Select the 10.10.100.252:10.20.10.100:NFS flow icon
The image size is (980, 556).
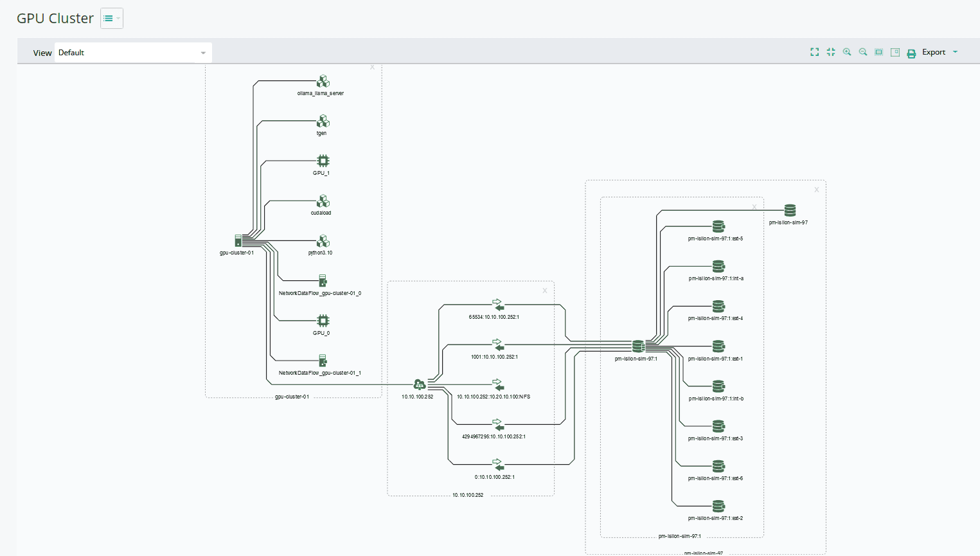[x=497, y=384]
